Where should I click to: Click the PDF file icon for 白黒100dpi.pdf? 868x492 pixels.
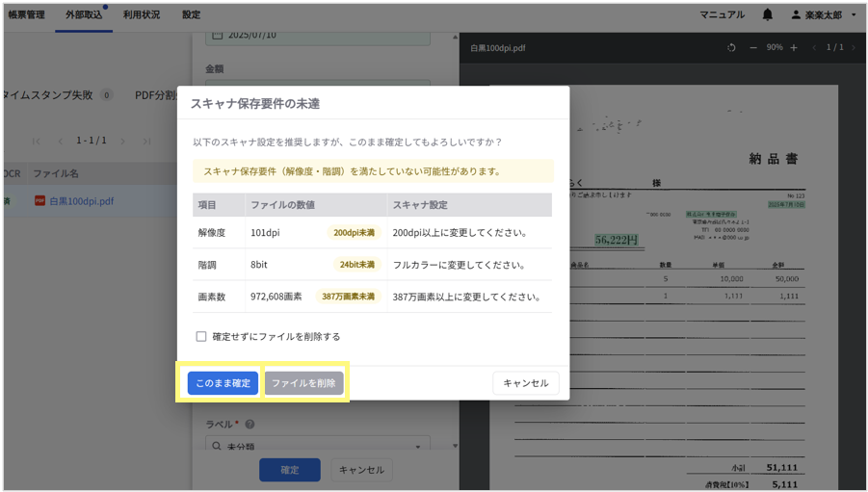point(39,201)
